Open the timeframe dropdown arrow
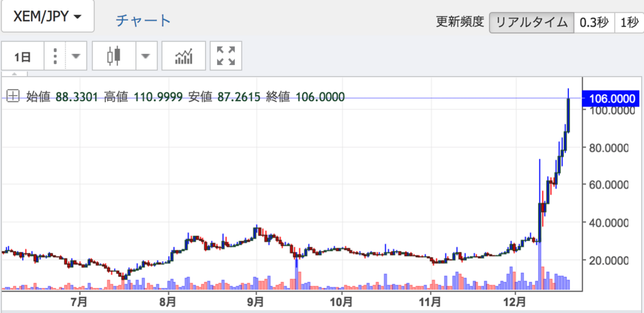The height and width of the screenshot is (313, 644). pyautogui.click(x=76, y=56)
